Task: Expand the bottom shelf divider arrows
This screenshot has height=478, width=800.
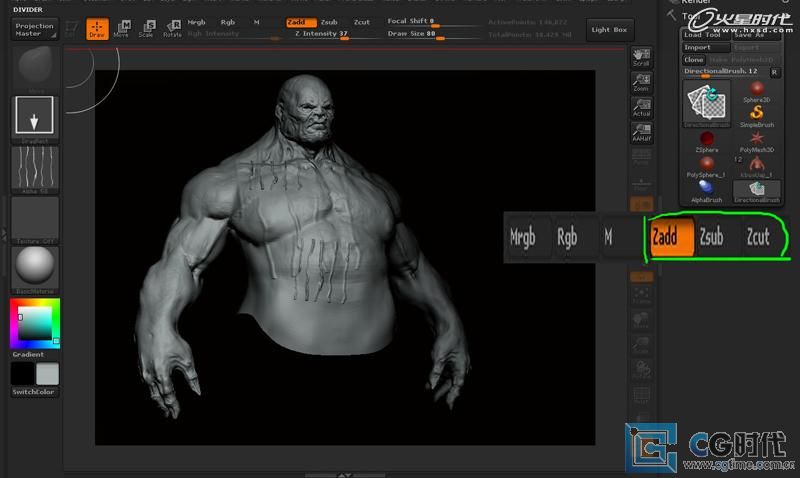Action: 345,475
